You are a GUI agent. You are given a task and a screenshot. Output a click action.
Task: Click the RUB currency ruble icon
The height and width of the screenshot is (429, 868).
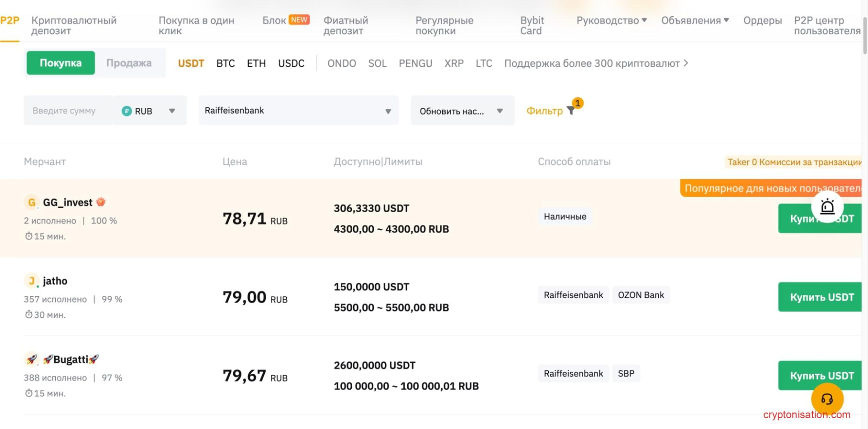[127, 111]
